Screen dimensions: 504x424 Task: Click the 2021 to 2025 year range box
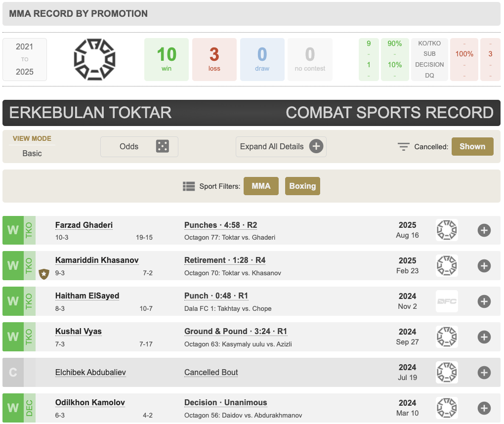click(25, 59)
